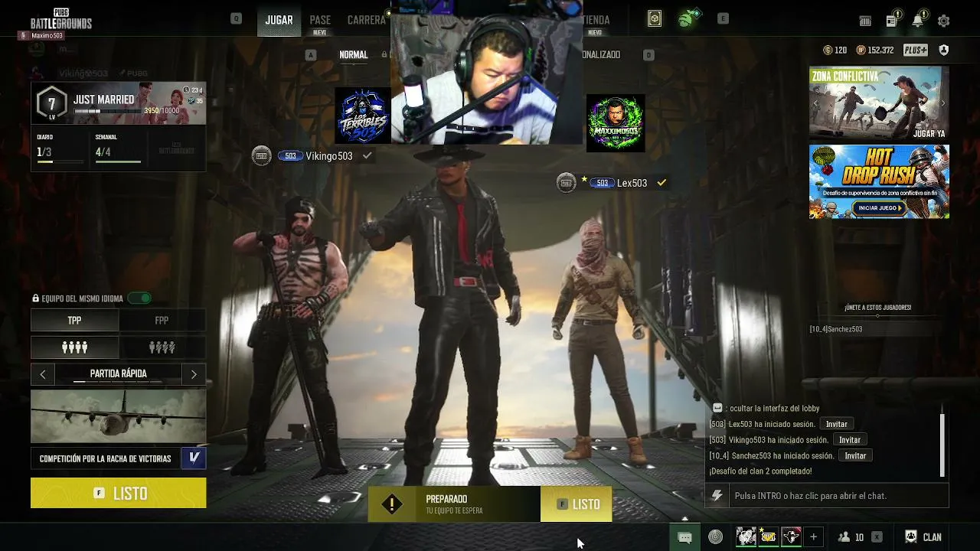Select FPP perspective mode
The height and width of the screenshot is (551, 980).
coord(162,321)
